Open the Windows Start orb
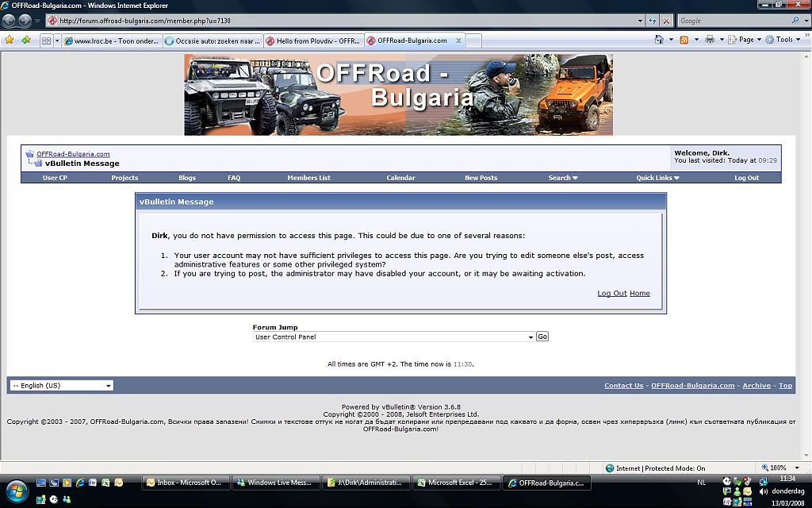This screenshot has width=812, height=508. click(16, 491)
